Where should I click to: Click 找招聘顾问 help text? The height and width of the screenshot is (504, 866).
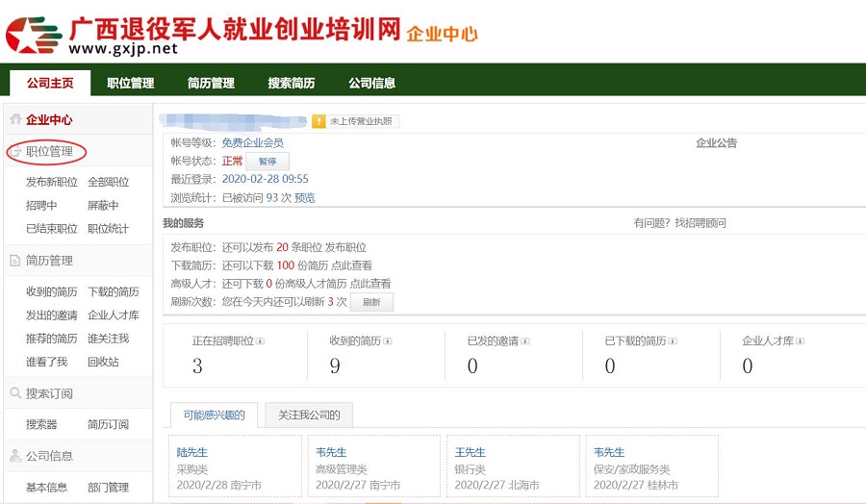700,223
